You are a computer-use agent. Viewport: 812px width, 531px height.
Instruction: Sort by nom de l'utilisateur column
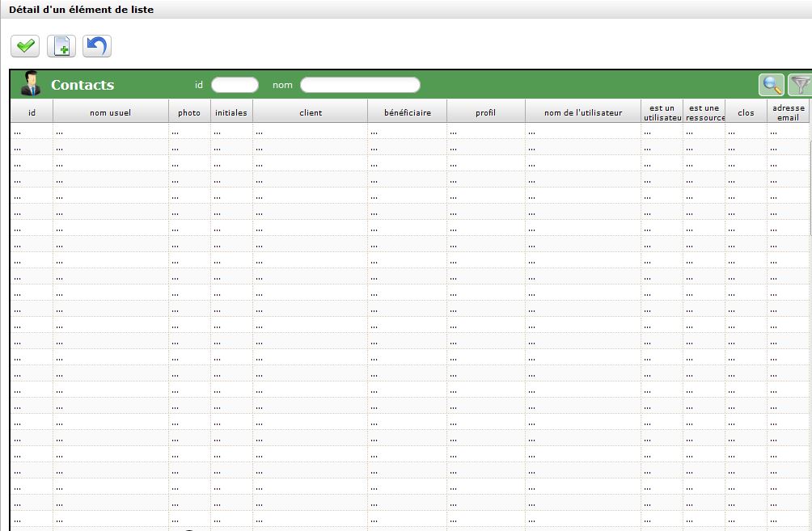(x=583, y=112)
